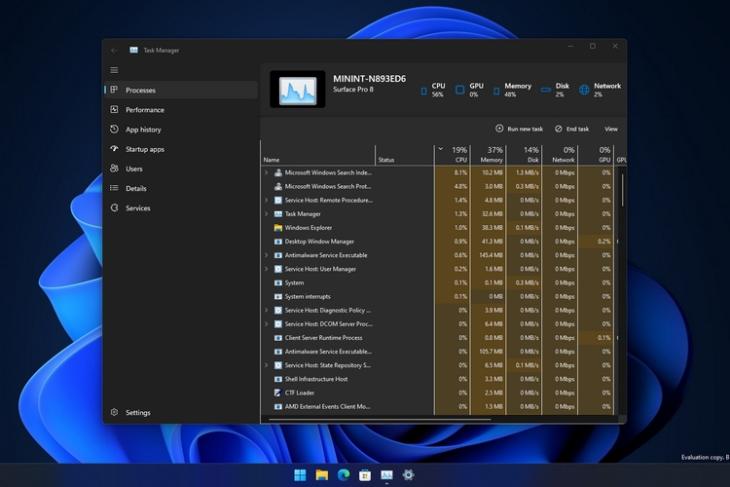Click the CTF Loader process icon

pyautogui.click(x=278, y=392)
